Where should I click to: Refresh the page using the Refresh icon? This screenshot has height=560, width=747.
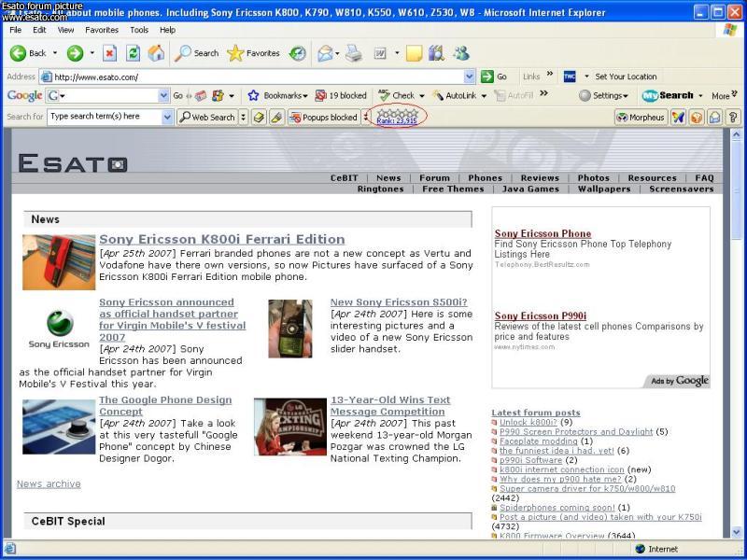coord(133,53)
